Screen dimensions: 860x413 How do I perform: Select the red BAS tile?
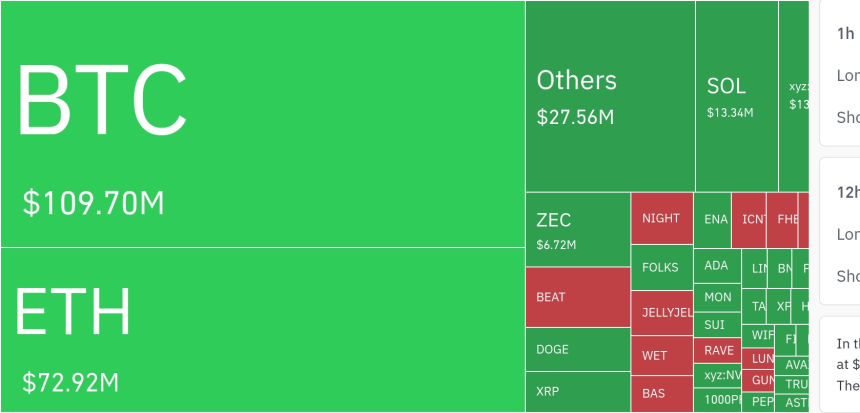(661, 393)
